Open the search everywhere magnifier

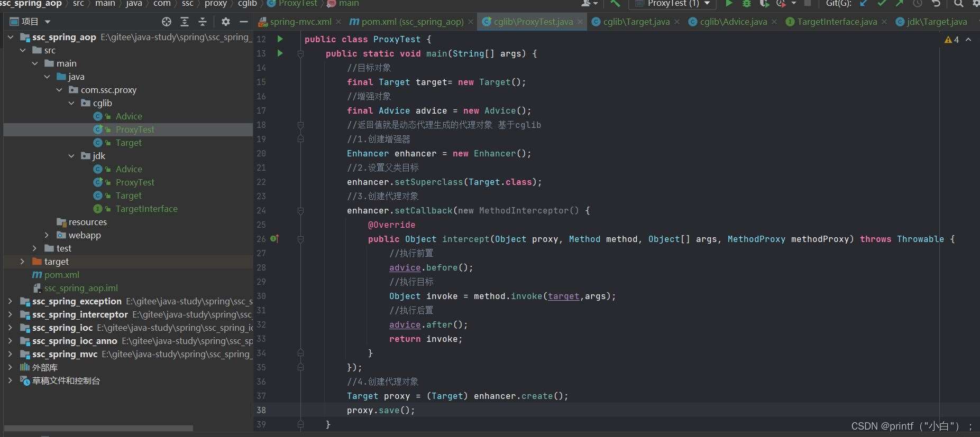(958, 4)
